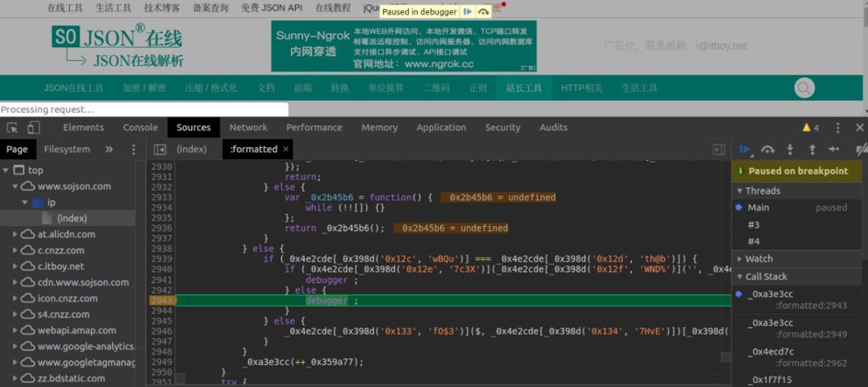Close the :formatted file tab

tap(286, 150)
